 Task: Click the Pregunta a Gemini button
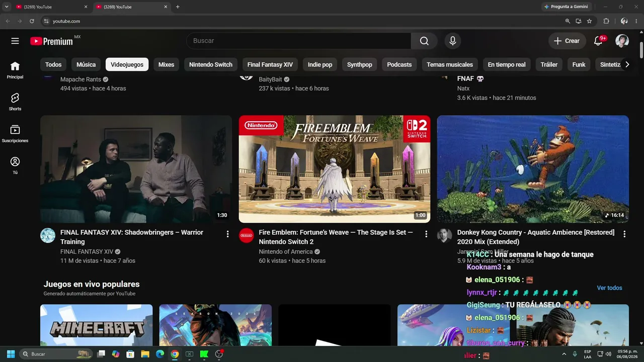(x=567, y=7)
